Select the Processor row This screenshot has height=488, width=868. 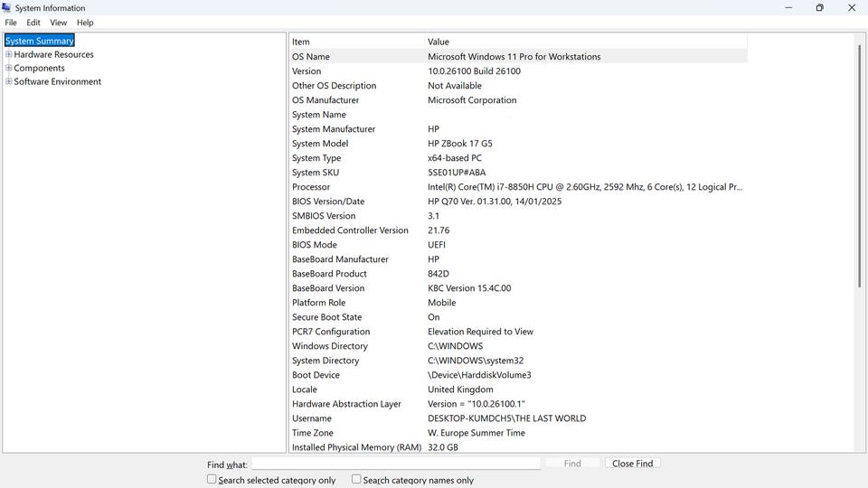point(518,187)
